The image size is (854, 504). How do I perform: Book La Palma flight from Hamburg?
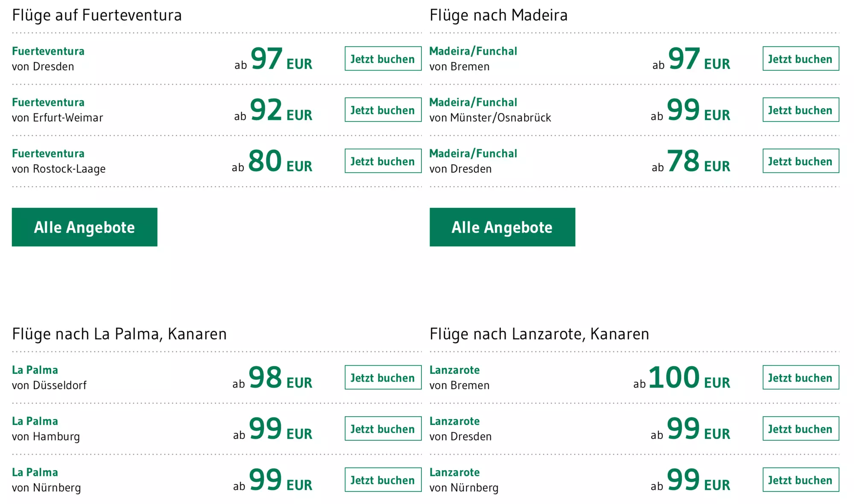click(x=383, y=429)
